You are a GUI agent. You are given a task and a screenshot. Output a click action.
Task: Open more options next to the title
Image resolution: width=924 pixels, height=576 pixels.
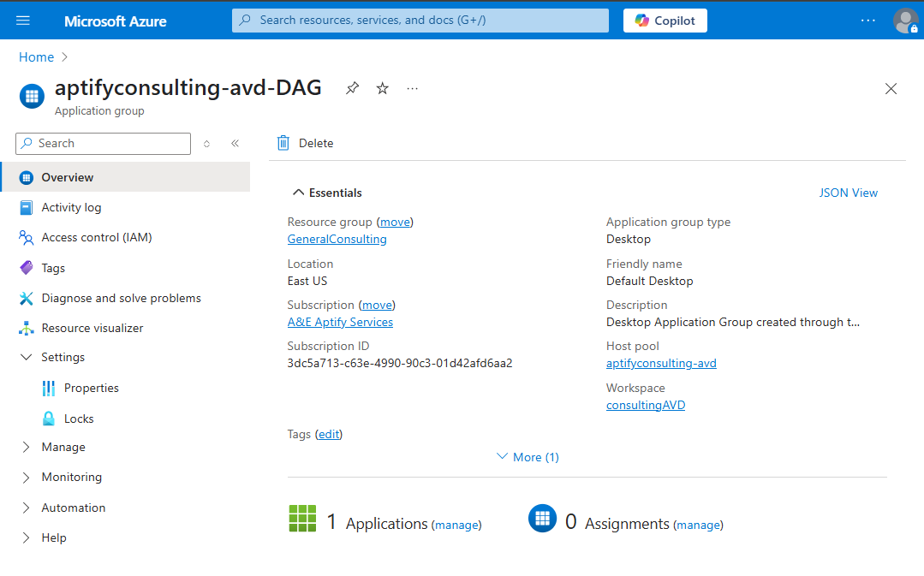[x=413, y=88]
